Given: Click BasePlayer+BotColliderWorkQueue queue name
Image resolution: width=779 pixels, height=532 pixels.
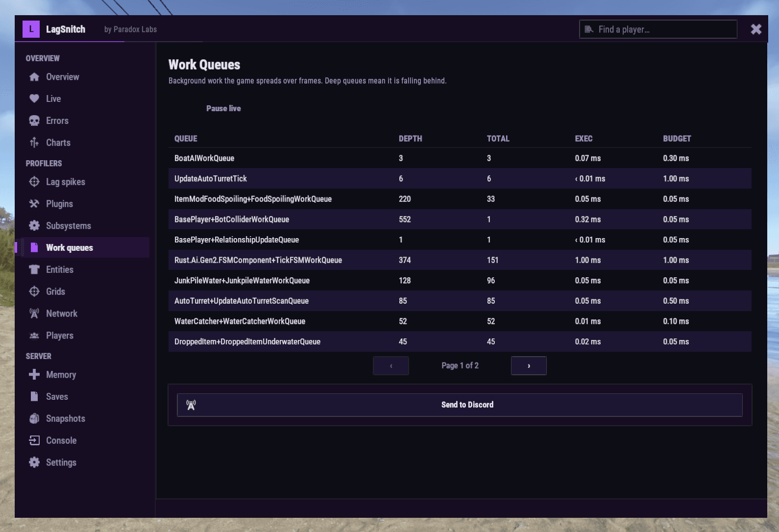Looking at the screenshot, I should 232,219.
